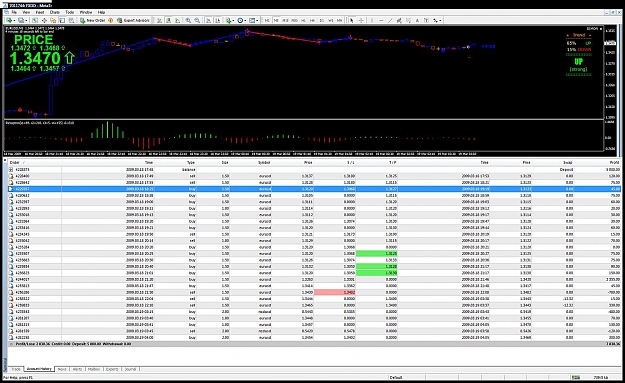Open the Help menu
625x383 pixels.
tap(101, 12)
